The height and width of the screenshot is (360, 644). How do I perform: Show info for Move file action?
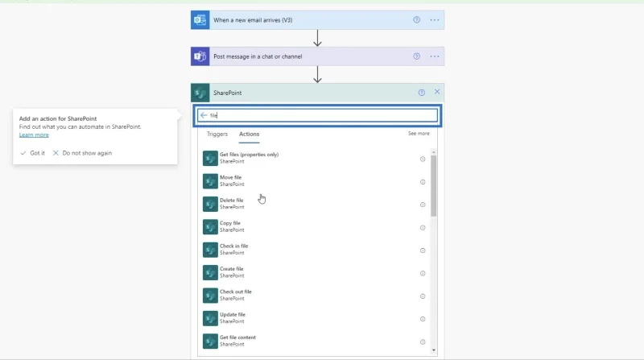click(x=423, y=182)
